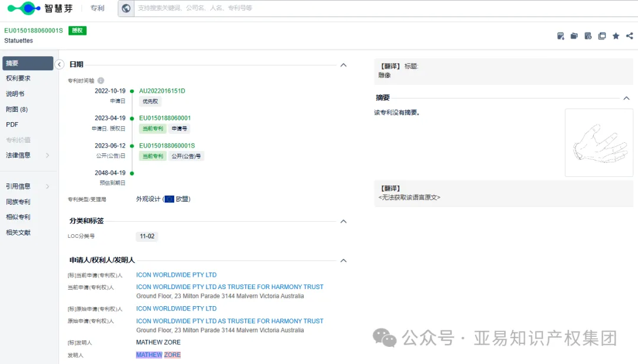Click the globe language icon in search bar

point(125,8)
